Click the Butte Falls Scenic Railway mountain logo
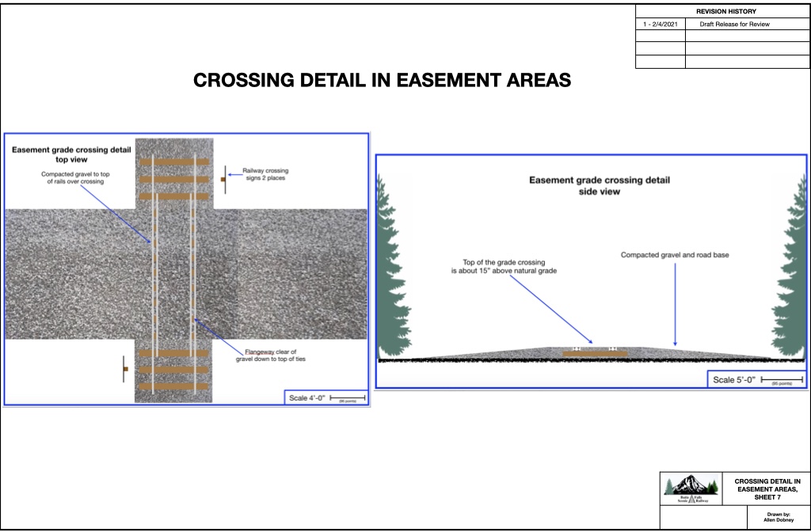The height and width of the screenshot is (532, 811). click(x=692, y=488)
